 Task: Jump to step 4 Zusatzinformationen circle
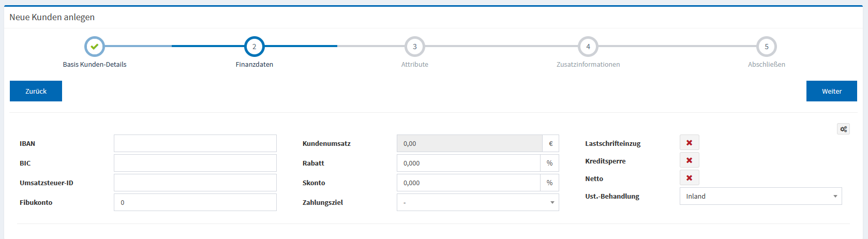(588, 47)
